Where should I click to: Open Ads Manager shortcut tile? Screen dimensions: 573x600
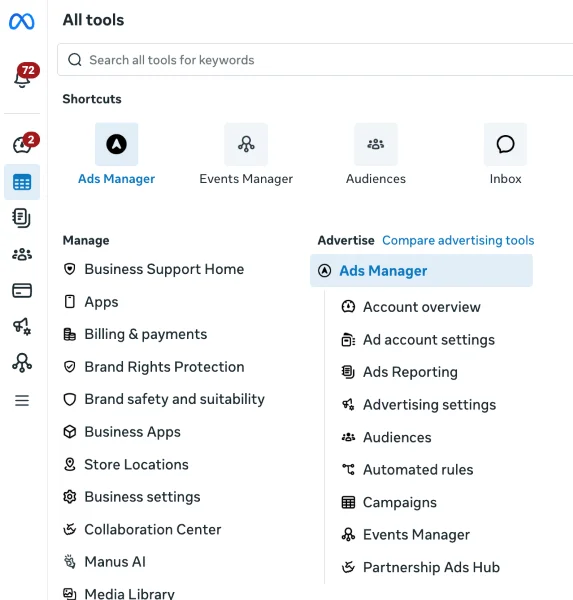[x=116, y=144]
